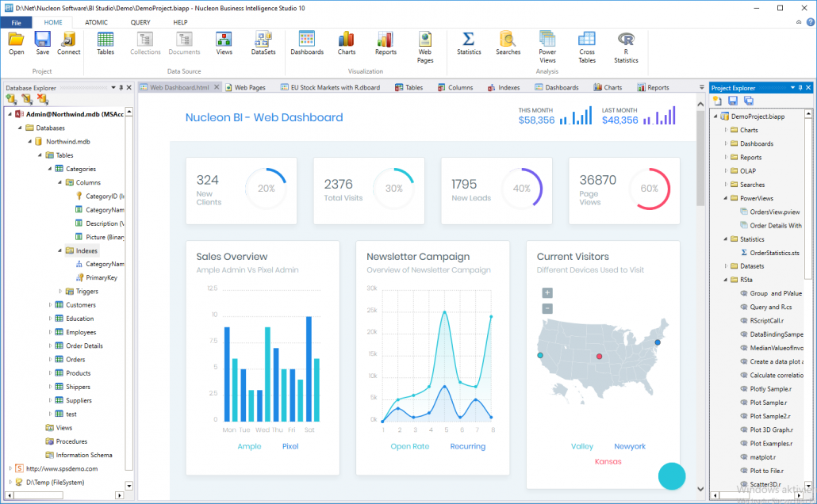Image resolution: width=817 pixels, height=504 pixels.
Task: Click the round teal floating button
Action: tap(672, 476)
